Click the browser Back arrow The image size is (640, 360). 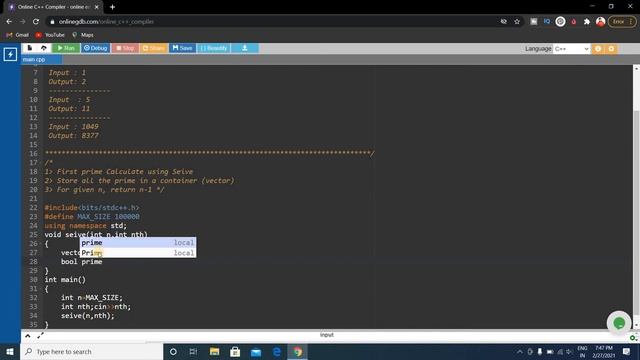coord(9,22)
